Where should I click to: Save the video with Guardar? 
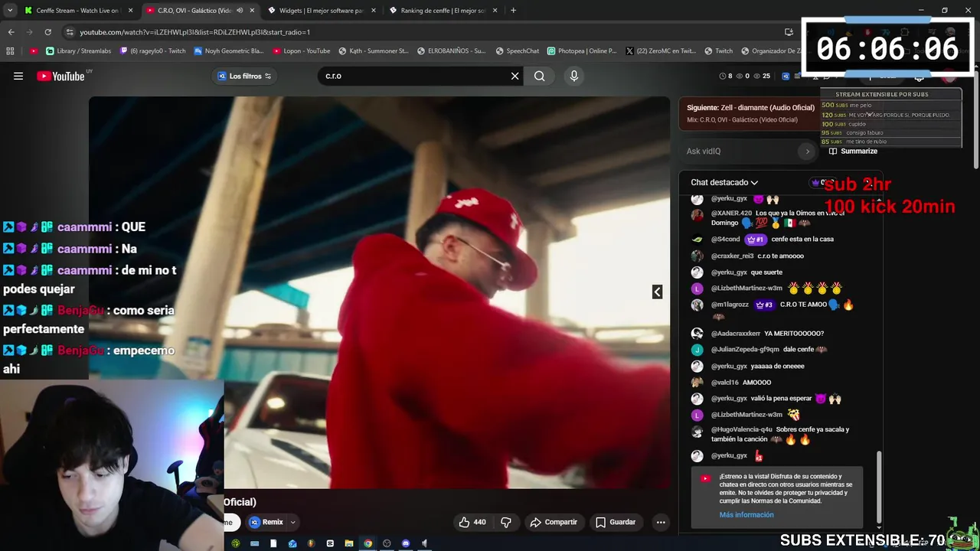click(616, 522)
